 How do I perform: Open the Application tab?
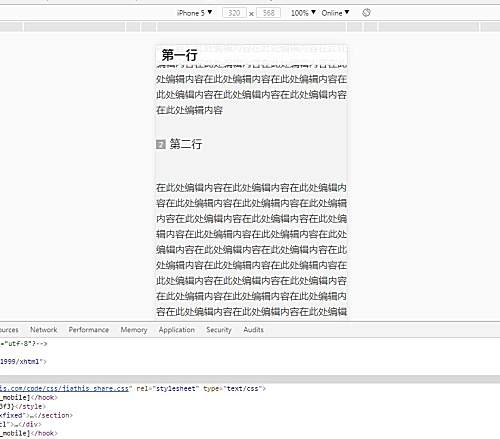[177, 330]
